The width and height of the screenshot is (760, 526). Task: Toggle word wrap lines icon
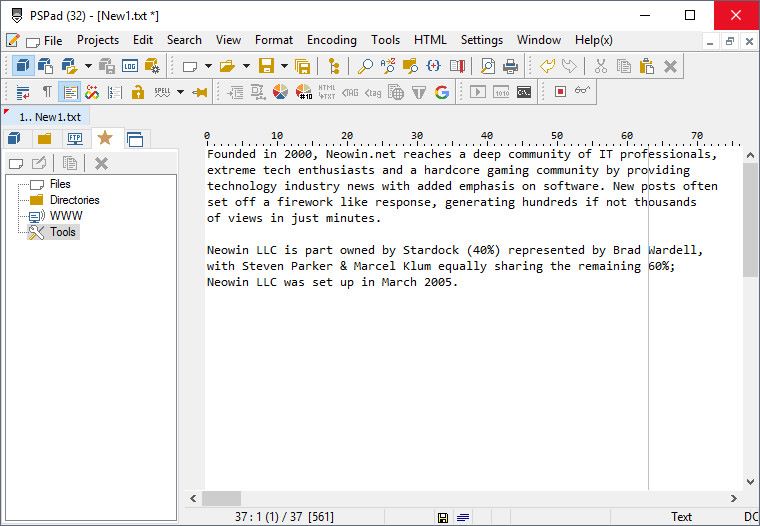point(23,92)
